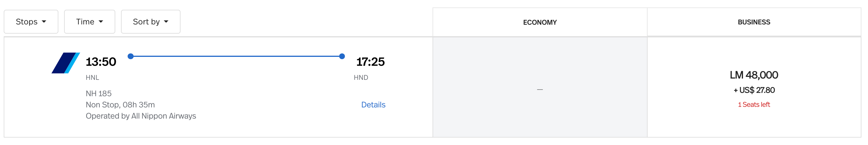Click the 1 Seats left notice

[x=754, y=105]
